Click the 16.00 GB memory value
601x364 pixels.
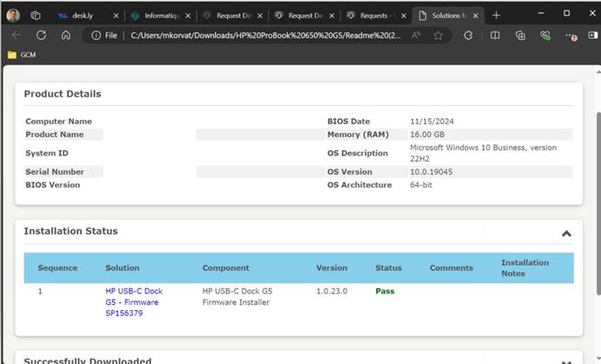click(x=427, y=135)
